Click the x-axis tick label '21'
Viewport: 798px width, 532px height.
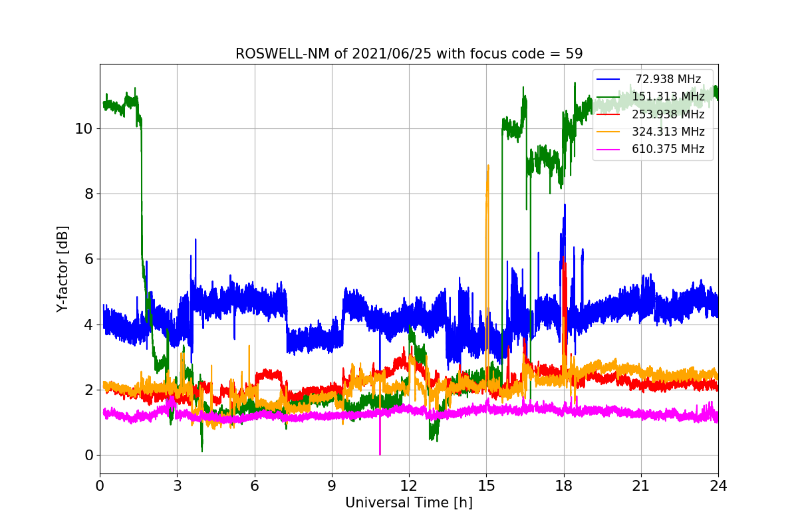(x=641, y=486)
